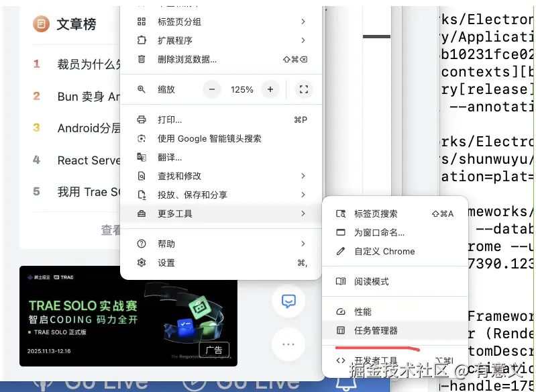
Task: Click the 广告 label on the banner
Action: point(214,350)
